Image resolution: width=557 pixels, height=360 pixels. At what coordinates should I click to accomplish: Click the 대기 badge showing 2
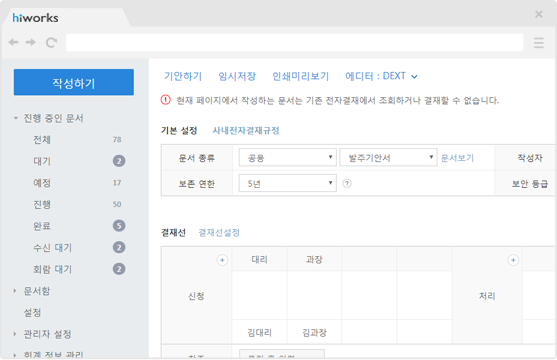[x=119, y=161]
